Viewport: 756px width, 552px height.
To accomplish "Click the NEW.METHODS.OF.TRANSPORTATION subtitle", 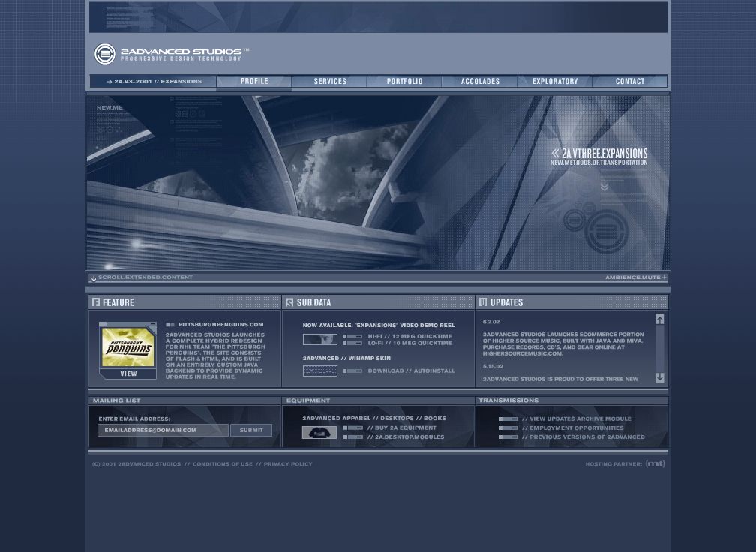I will tap(598, 163).
